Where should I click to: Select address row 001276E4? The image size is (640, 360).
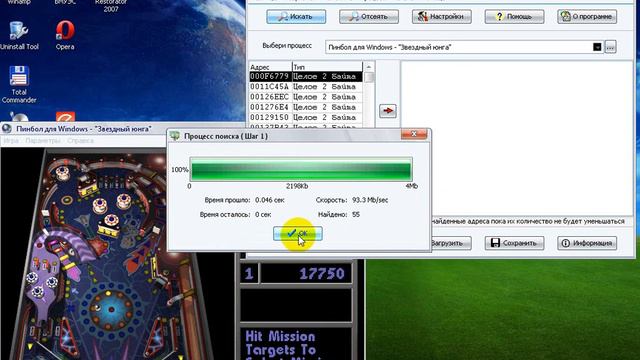pyautogui.click(x=305, y=107)
